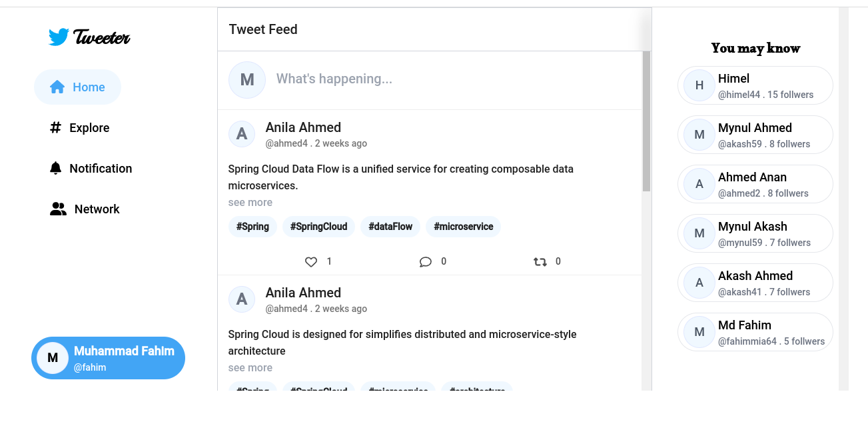
Task: Click the Network people icon
Action: (x=59, y=209)
